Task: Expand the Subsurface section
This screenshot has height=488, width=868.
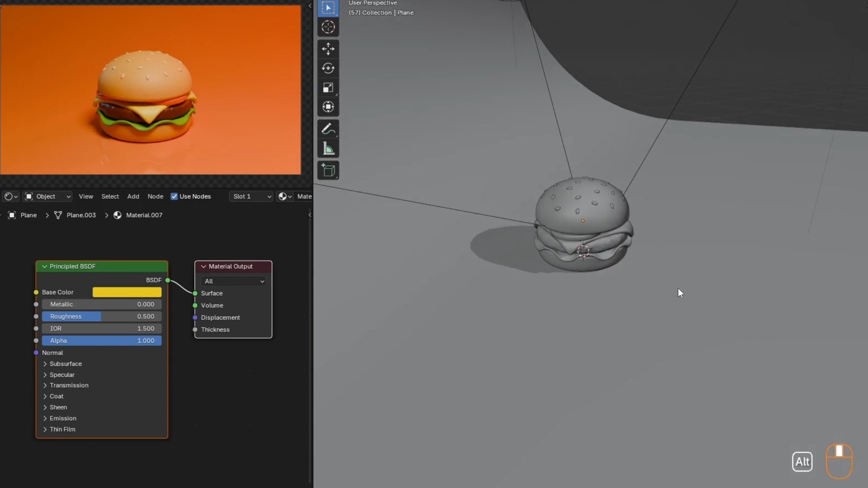Action: (x=45, y=364)
